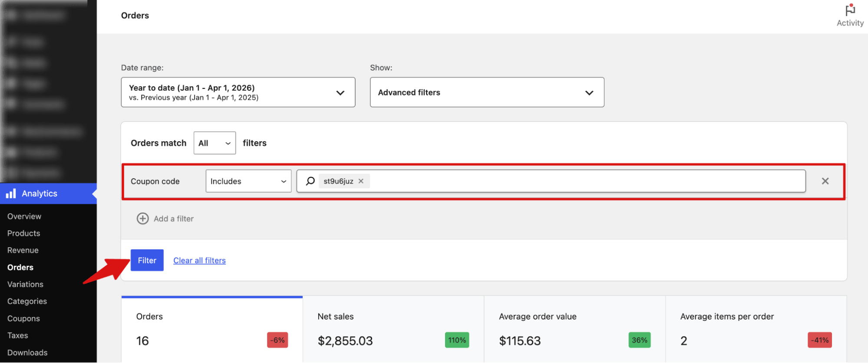Click the -6% orders change badge
This screenshot has width=868, height=363.
click(x=277, y=340)
